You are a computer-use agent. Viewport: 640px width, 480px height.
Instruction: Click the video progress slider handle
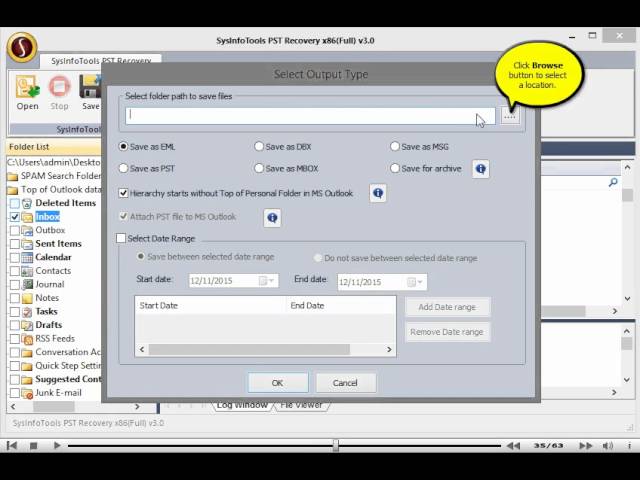click(336, 445)
